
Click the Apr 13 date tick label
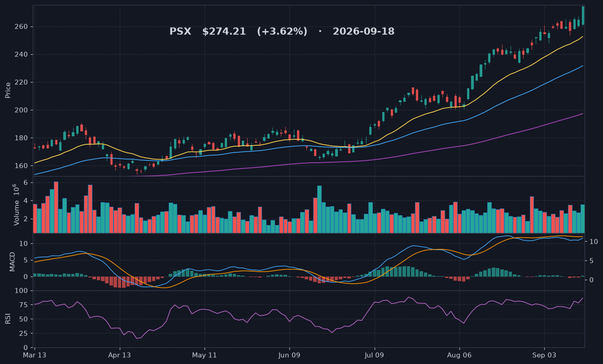(120, 355)
